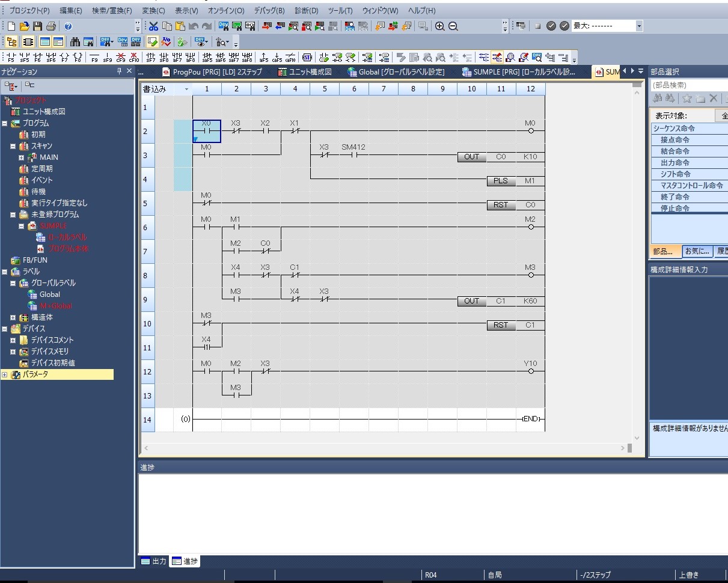Open the 変換(C) menu

click(153, 11)
